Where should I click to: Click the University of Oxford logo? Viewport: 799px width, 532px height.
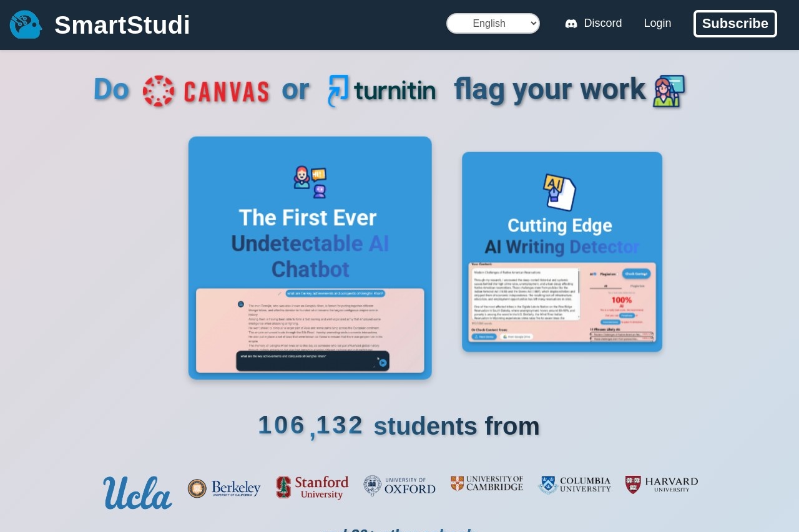[x=399, y=486]
